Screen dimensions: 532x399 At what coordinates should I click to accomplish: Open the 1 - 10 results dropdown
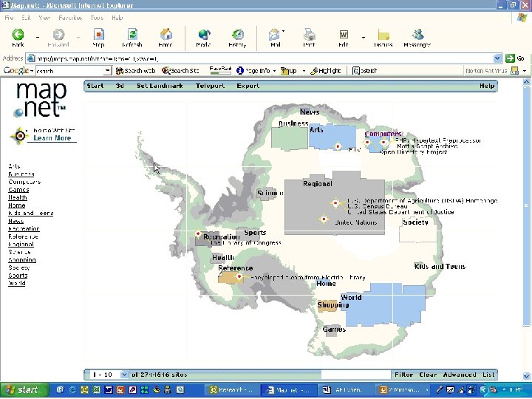[x=124, y=375]
